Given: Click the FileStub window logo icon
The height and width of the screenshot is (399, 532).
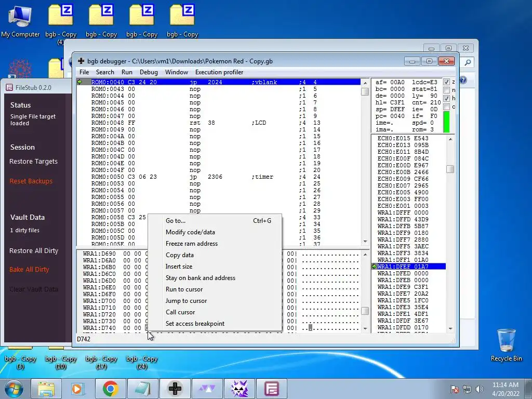Looking at the screenshot, I should (9, 87).
